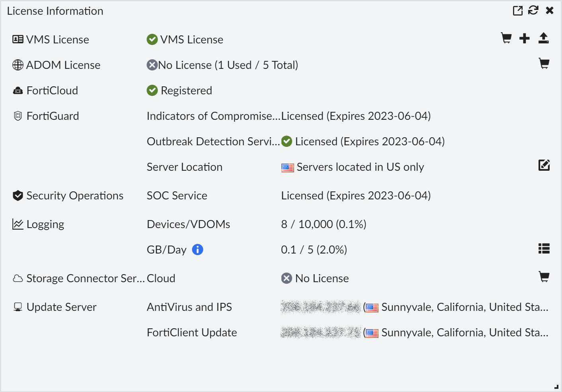Click the green VMS License status check

tap(152, 39)
